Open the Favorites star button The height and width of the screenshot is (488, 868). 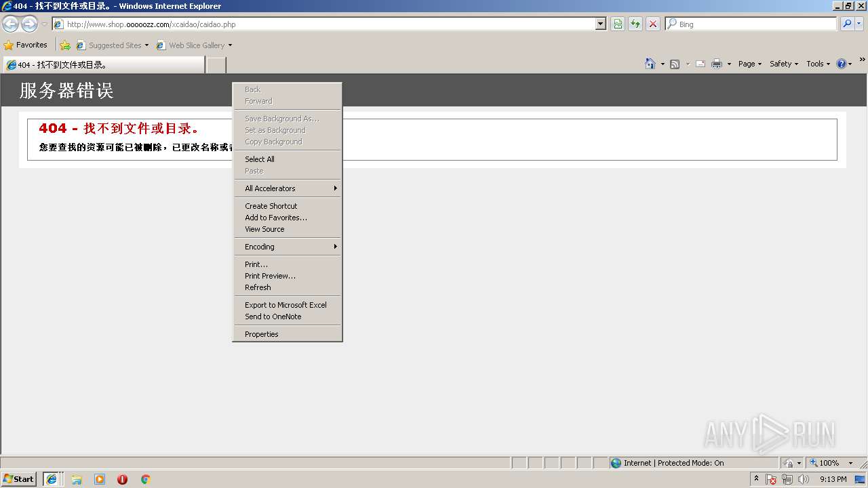click(26, 45)
